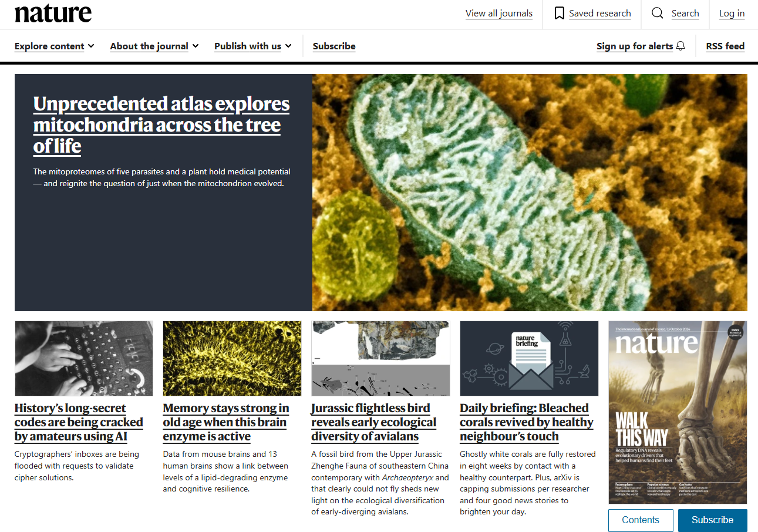
Task: Open the Walk This Way magazine cover
Action: click(x=678, y=412)
